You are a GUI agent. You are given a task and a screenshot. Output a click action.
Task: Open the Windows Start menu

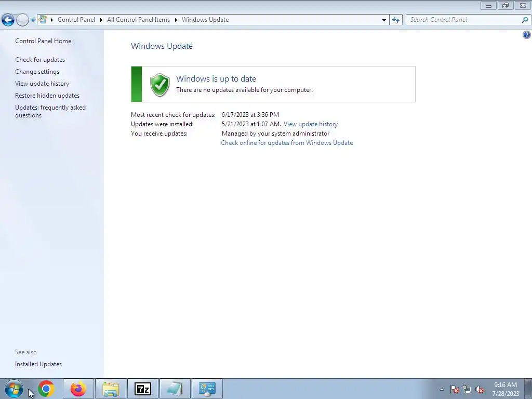coord(14,389)
